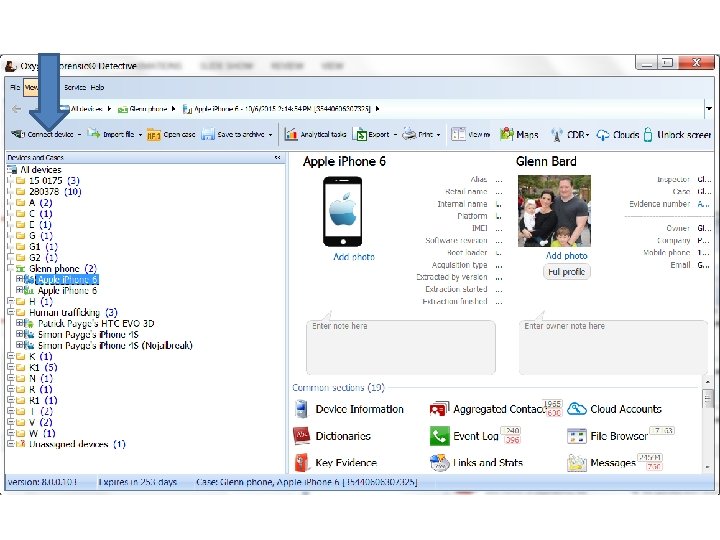Click the sections scrollbar up arrow
This screenshot has width=720, height=540.
(708, 382)
